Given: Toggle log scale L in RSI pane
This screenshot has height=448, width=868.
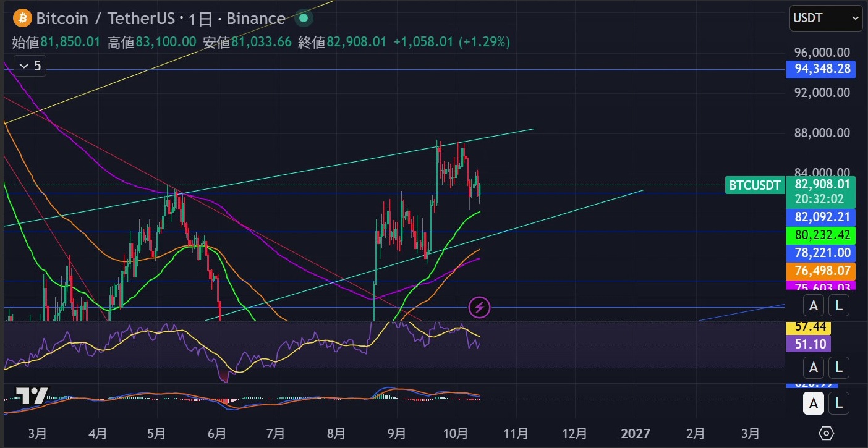Looking at the screenshot, I should (x=839, y=368).
